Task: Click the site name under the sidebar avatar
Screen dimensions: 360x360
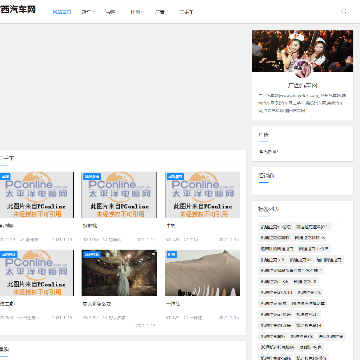Action: pyautogui.click(x=302, y=86)
